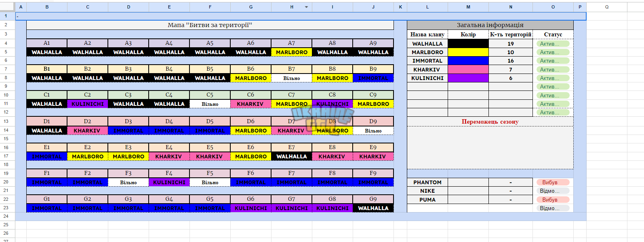Click the black WALHALLA color cell

click(468, 44)
